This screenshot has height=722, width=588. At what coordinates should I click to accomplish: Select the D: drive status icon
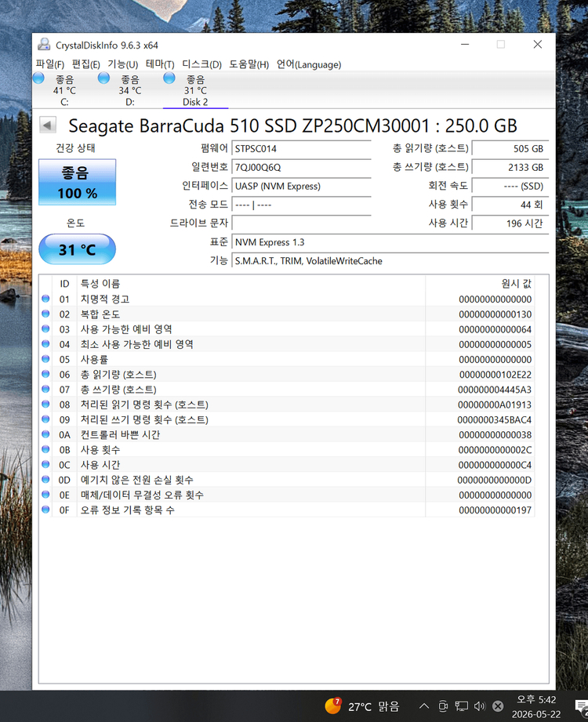104,78
